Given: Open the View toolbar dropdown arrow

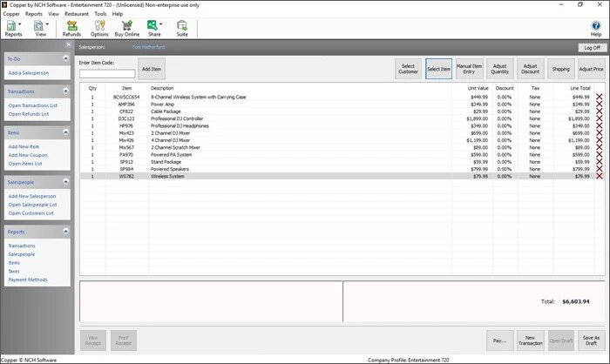Looking at the screenshot, I should point(47,24).
